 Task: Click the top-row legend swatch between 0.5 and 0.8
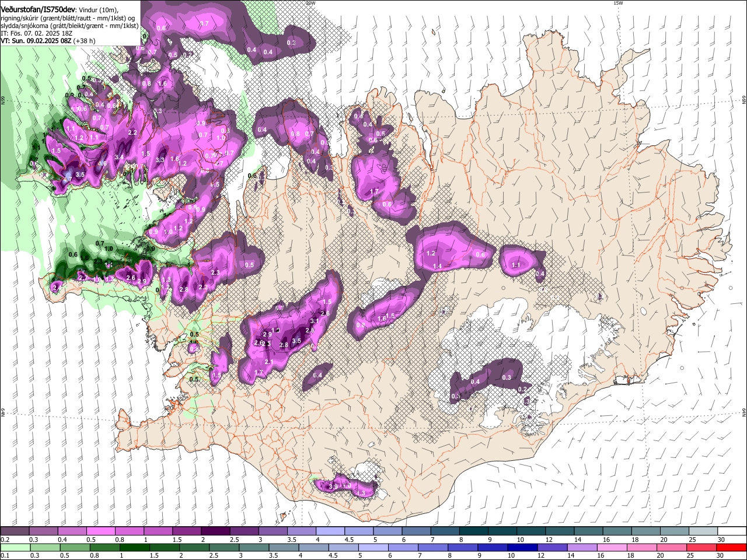point(100,531)
